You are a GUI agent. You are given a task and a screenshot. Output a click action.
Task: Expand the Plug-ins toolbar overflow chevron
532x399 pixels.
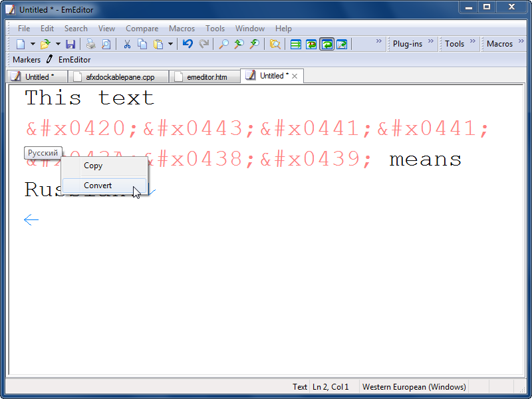[431, 41]
